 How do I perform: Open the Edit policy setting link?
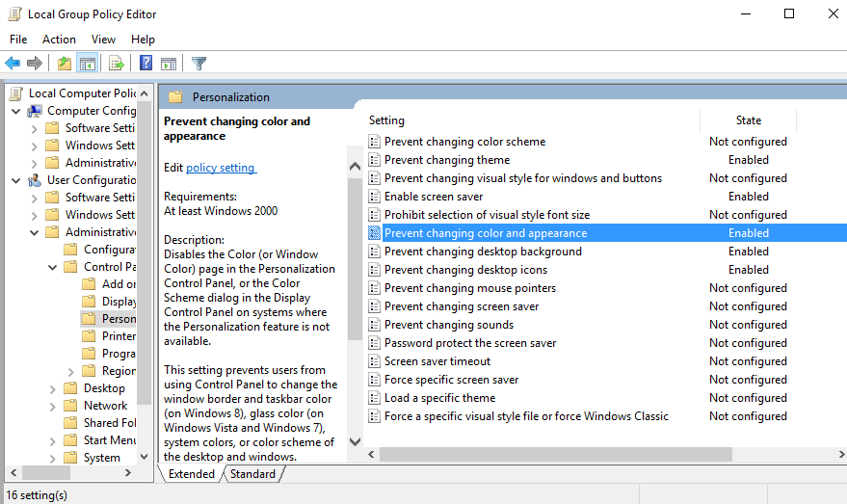[x=221, y=168]
